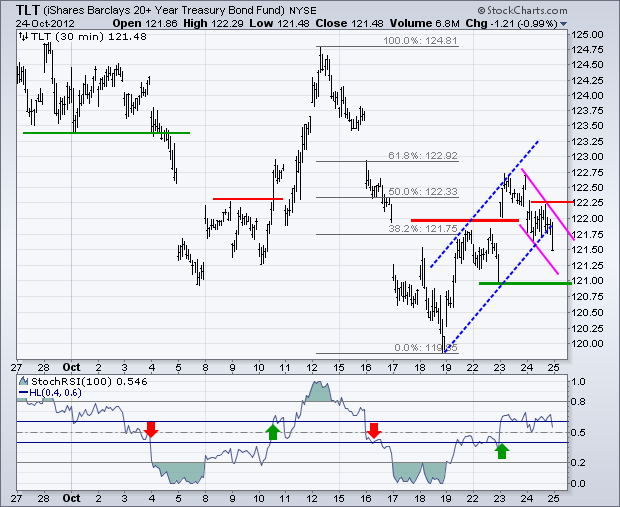Click the 120.00 price axis label
620x507 pixels.
588,343
